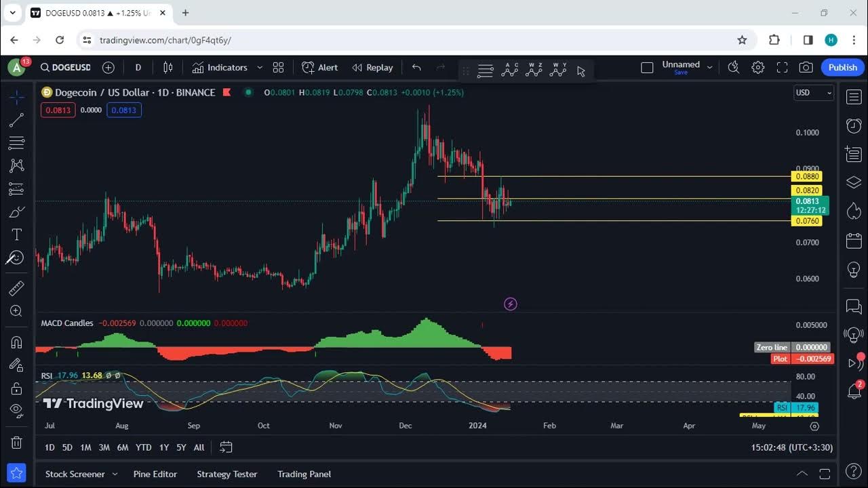Click the DOGEUSD symbol search box
The height and width of the screenshot is (488, 868).
65,67
